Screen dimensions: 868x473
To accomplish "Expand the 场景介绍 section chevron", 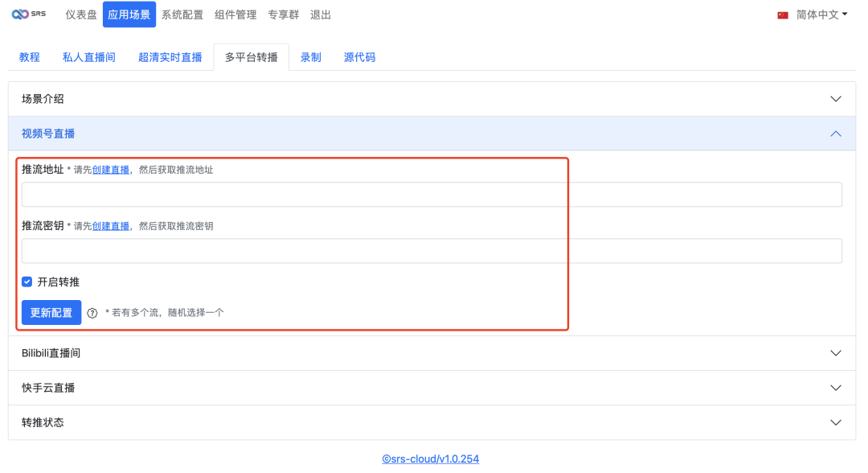I will coord(836,99).
